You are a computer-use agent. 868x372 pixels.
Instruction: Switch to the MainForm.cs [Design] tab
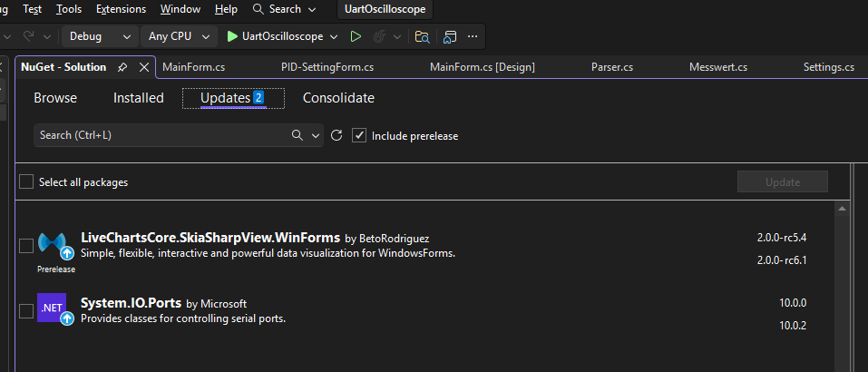point(483,67)
